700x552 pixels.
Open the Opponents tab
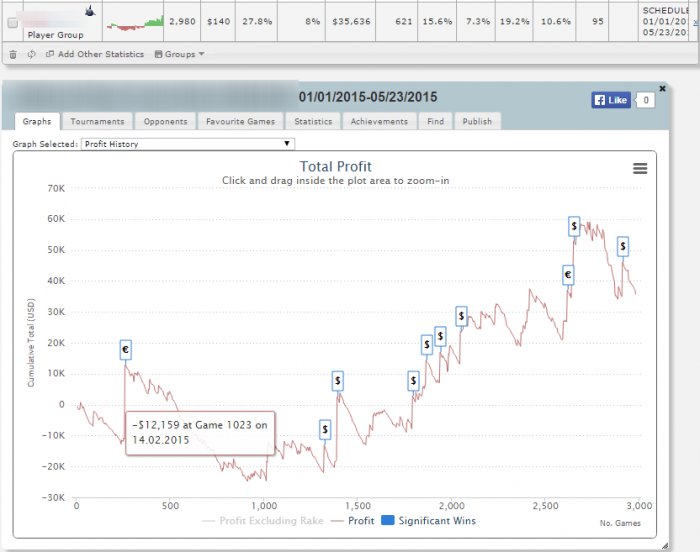coord(165,121)
